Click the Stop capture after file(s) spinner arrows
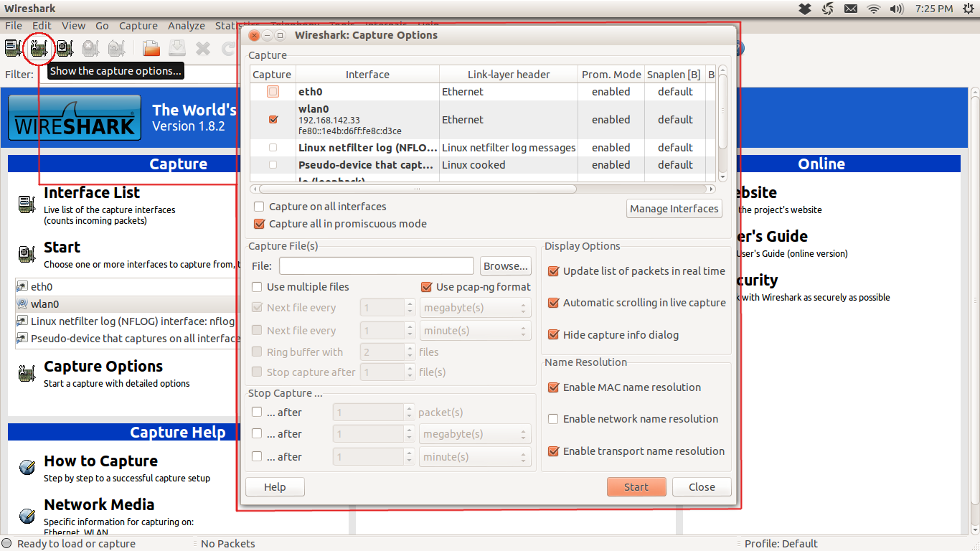Screen dimensions: 980x551 (410, 372)
